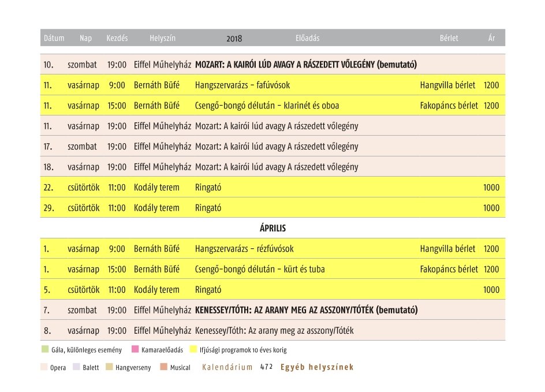
Task: Click date 17. in the table
Action: click(x=48, y=147)
